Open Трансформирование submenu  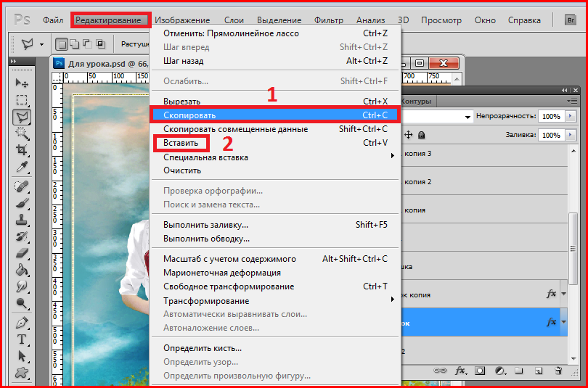tap(276, 301)
